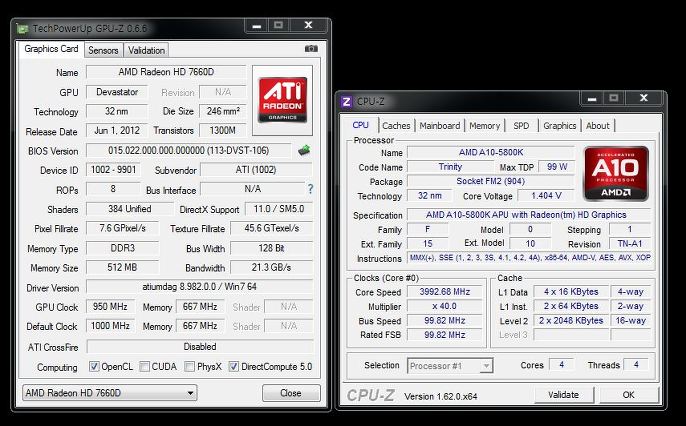Open the Graphics tab in CPU-Z

tap(560, 126)
